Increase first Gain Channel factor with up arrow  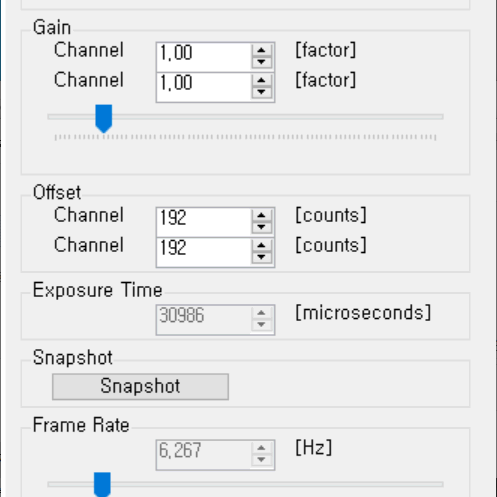pyautogui.click(x=261, y=51)
